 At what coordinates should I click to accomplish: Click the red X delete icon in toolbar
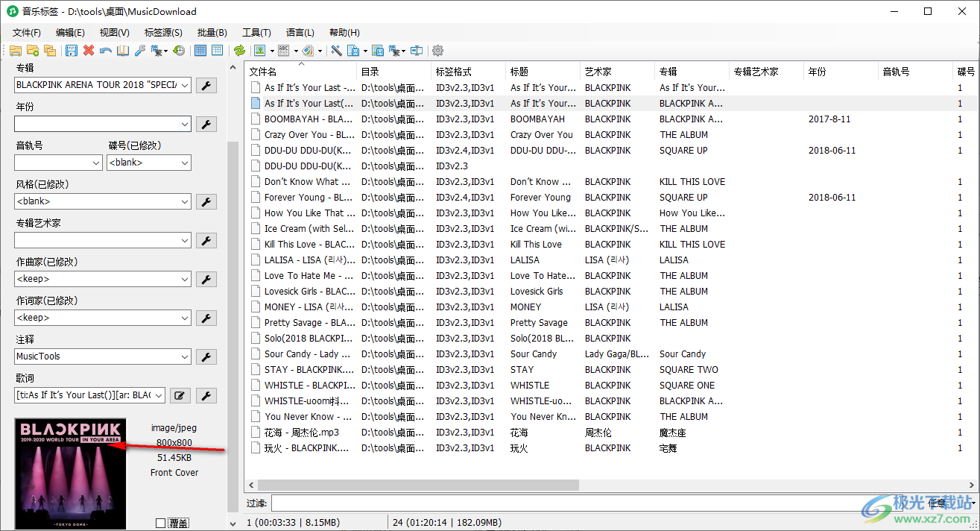89,51
